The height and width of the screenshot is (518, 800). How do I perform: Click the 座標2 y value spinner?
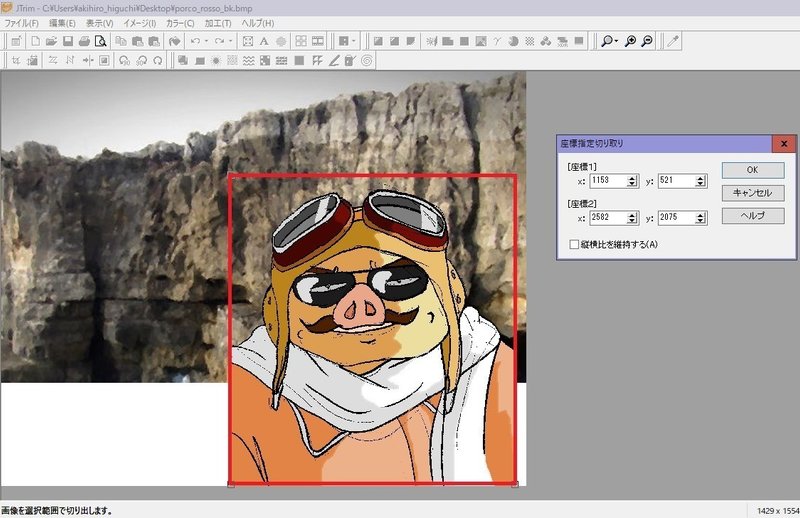[701, 218]
